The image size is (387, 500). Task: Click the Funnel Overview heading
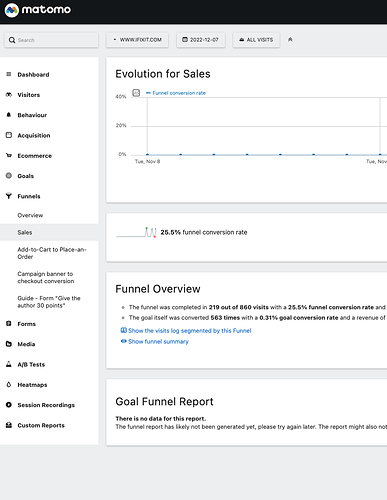[x=158, y=289]
